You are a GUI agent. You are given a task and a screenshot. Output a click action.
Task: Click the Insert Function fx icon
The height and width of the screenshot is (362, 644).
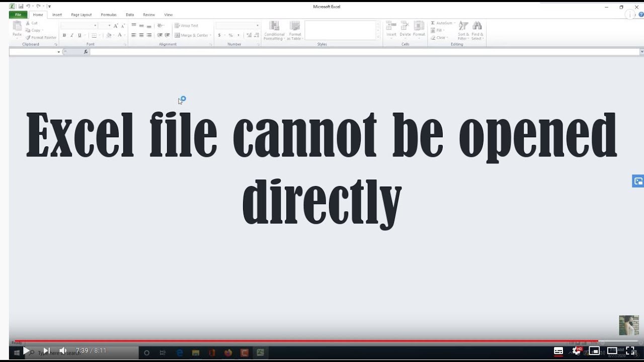pos(86,52)
